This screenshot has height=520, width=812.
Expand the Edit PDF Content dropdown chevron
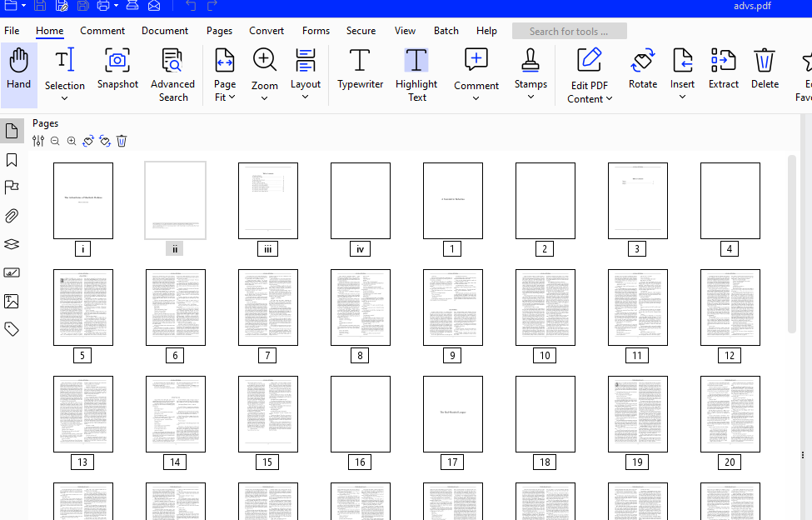click(609, 98)
